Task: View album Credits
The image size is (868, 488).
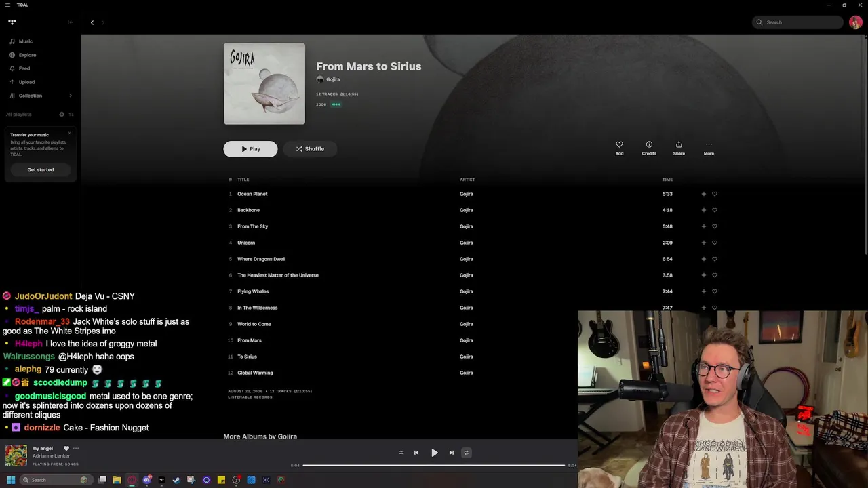Action: coord(649,148)
